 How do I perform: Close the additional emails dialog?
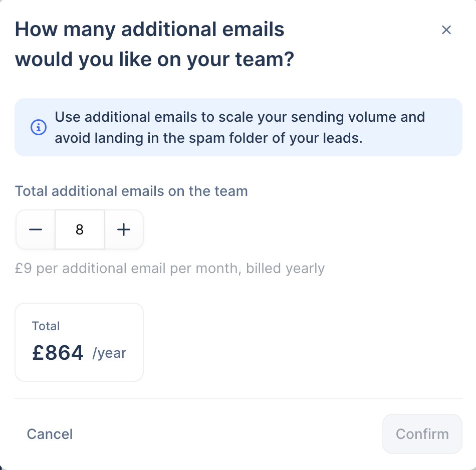pyautogui.click(x=446, y=30)
